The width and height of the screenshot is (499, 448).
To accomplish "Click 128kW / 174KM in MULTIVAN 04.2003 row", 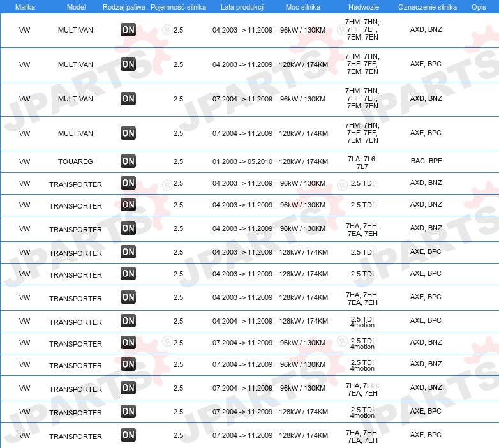I will pos(303,64).
